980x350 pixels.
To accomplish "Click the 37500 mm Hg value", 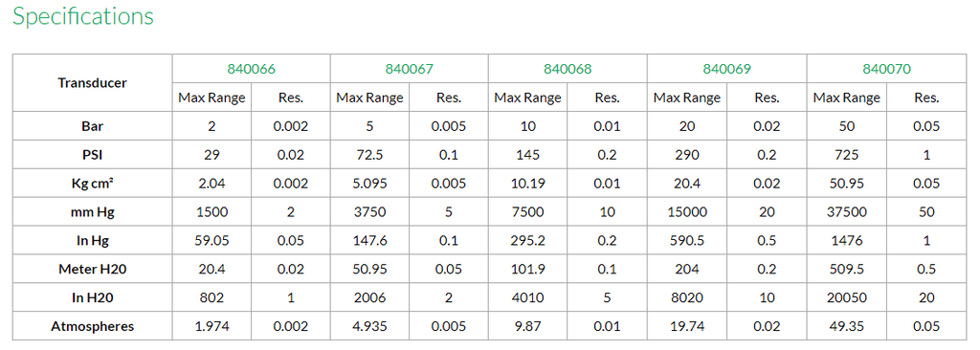I will pyautogui.click(x=847, y=212).
